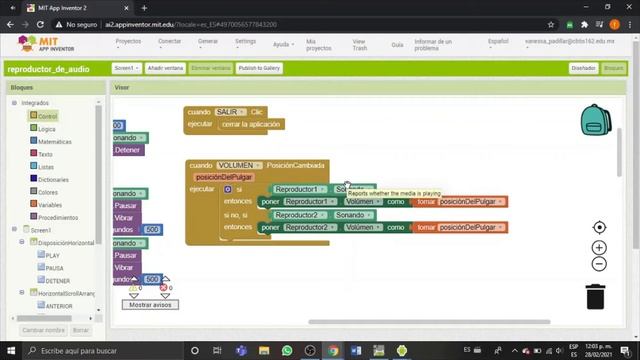This screenshot has height=360, width=640.
Task: Switch to the Diseñador view
Action: tap(583, 68)
